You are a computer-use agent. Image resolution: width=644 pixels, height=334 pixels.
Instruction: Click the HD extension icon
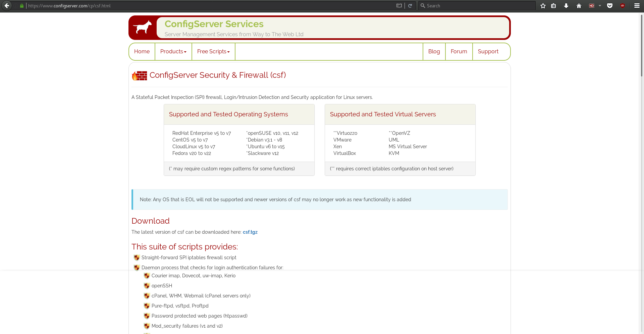point(592,6)
